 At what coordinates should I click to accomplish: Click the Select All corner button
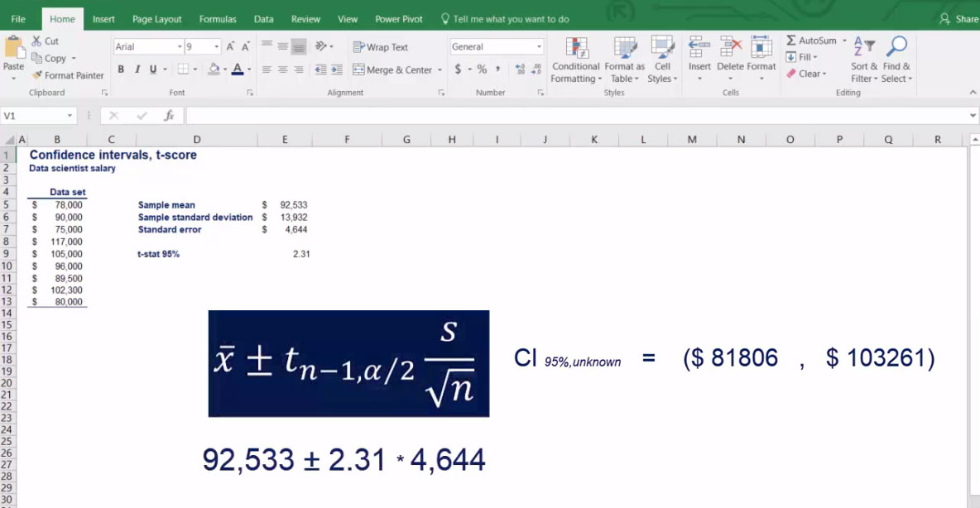[8, 140]
